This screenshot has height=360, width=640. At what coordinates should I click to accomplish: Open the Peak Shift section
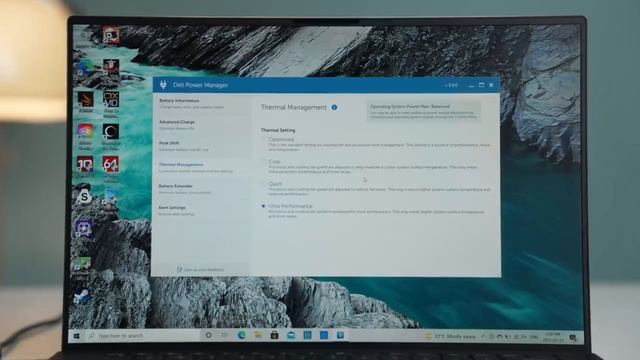[x=202, y=146]
